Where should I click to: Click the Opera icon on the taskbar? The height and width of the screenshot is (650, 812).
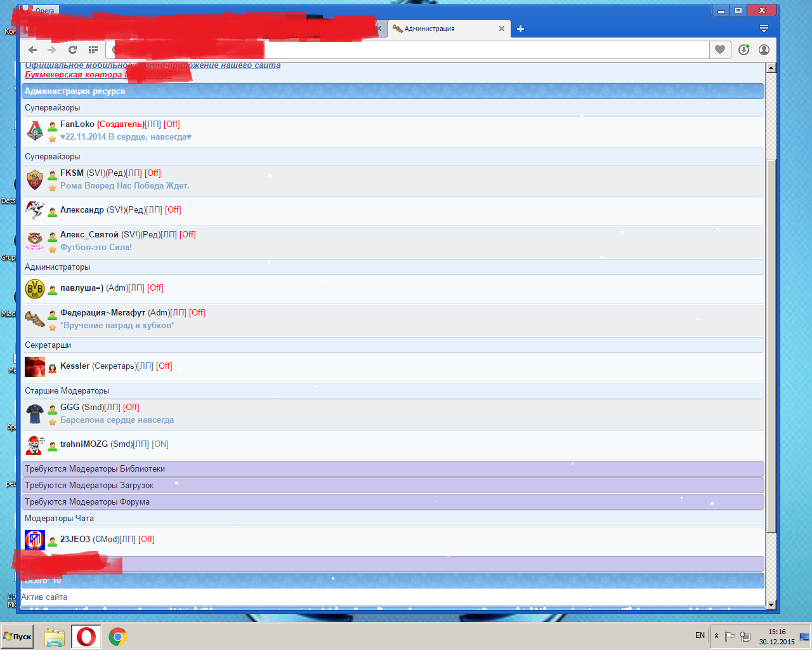[x=86, y=637]
